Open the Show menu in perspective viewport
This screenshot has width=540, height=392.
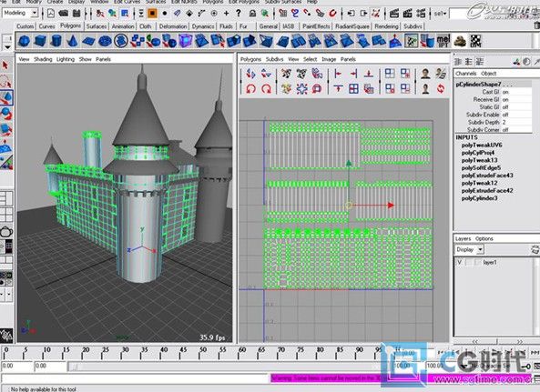[x=85, y=59]
